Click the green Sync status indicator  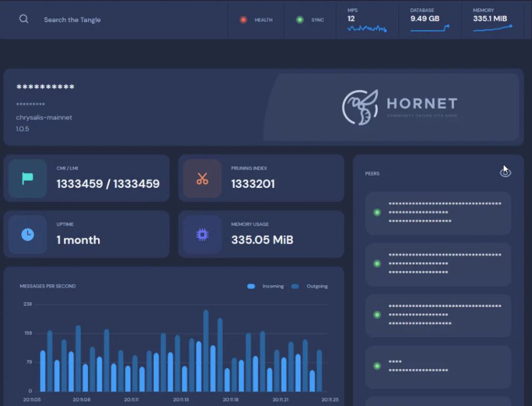coord(300,20)
